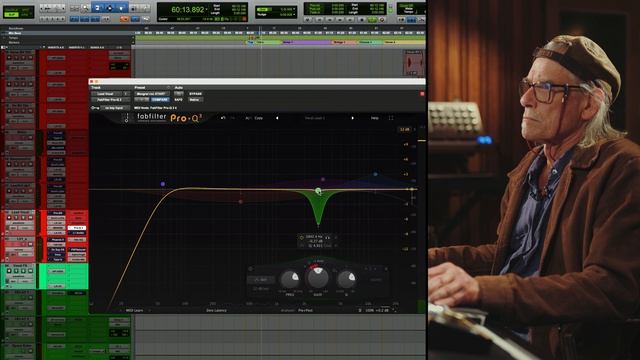Go to previous preset with left arrow
This screenshot has width=640, height=360.
[277, 118]
